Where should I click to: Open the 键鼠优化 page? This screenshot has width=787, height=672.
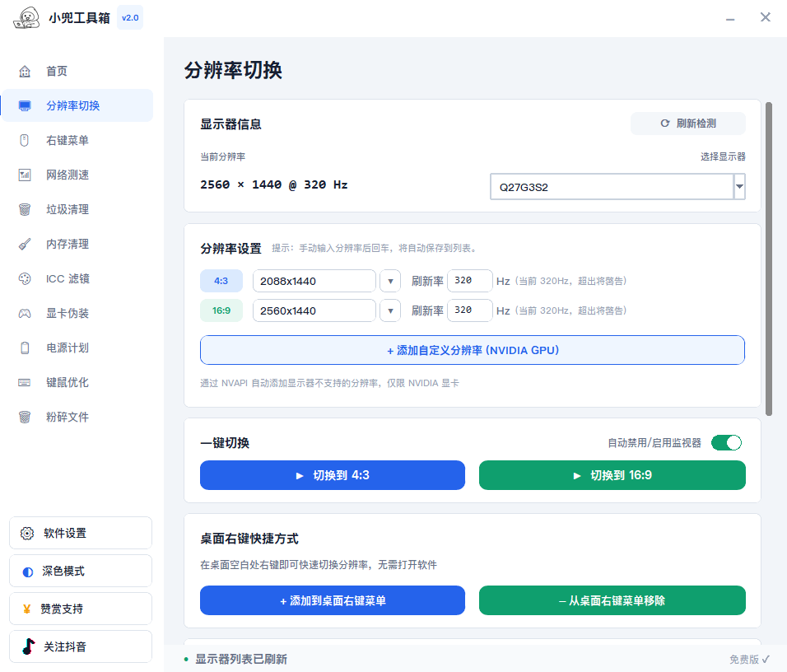tap(78, 383)
